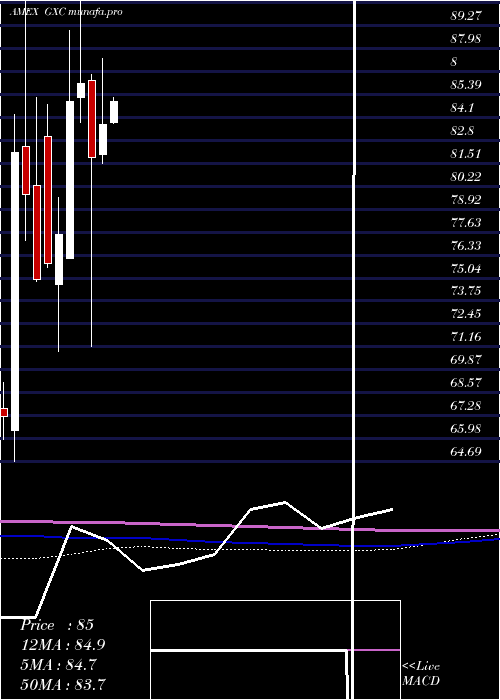This screenshot has width=500, height=700.
Task: Open the '<<Live MACD' label
Action: [421, 674]
